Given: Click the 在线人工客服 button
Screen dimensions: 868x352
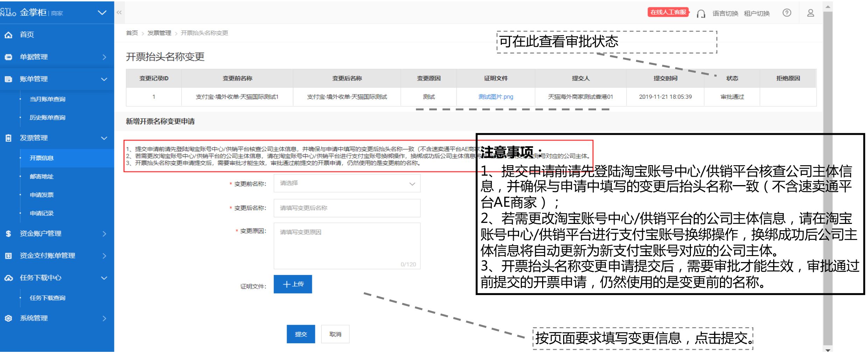Looking at the screenshot, I should coord(668,12).
